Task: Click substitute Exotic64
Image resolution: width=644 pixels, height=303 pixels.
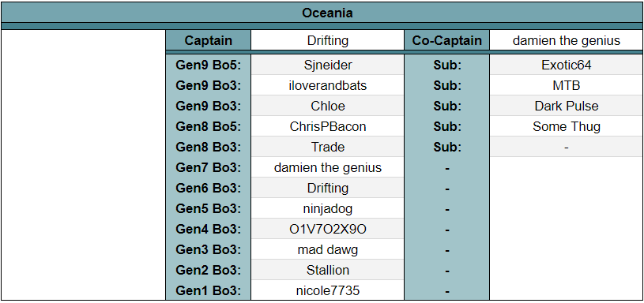Action: point(567,65)
